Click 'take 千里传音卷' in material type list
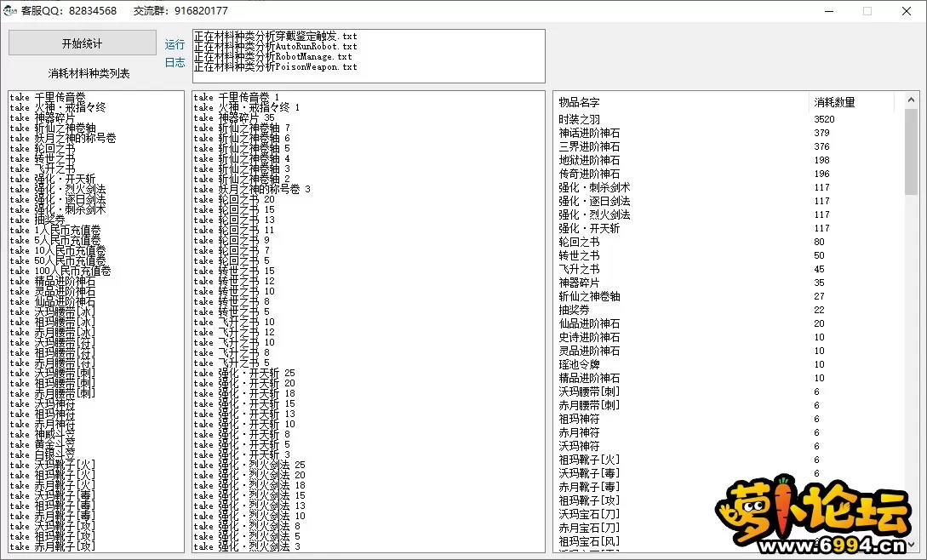 click(x=48, y=97)
